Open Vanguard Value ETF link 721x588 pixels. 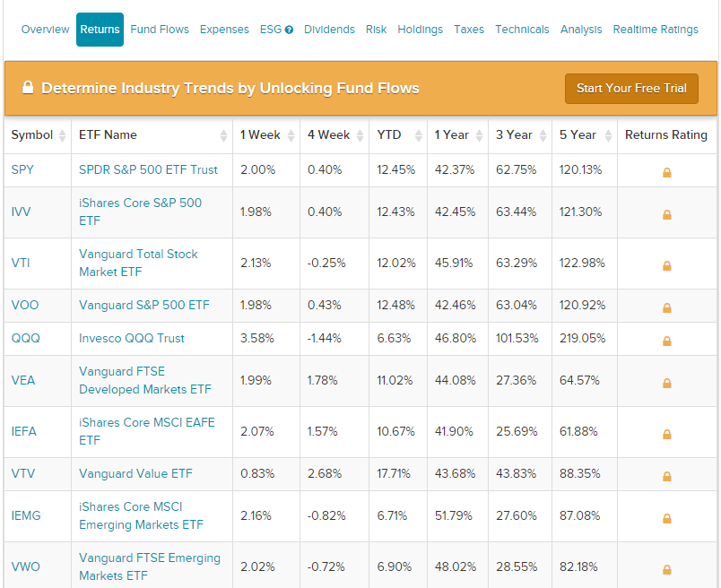point(135,473)
